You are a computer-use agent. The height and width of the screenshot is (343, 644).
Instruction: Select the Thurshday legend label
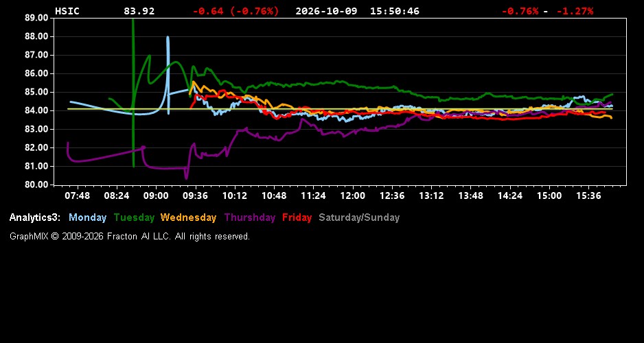click(x=250, y=217)
